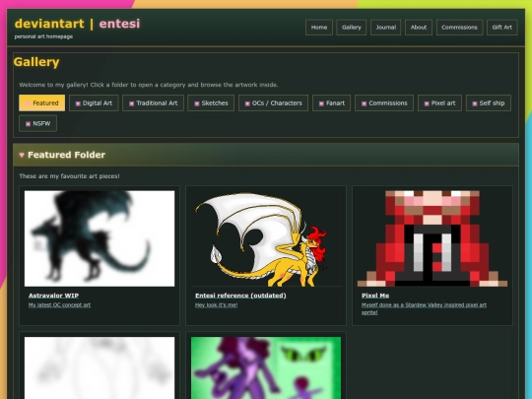Open the Gallery navigation button
The image size is (532, 399).
[351, 28]
